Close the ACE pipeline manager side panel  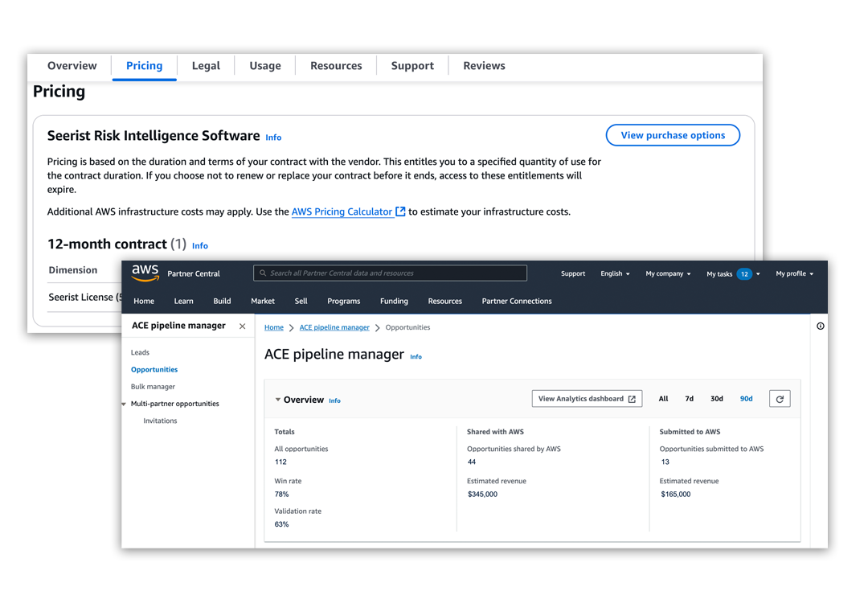(x=243, y=326)
